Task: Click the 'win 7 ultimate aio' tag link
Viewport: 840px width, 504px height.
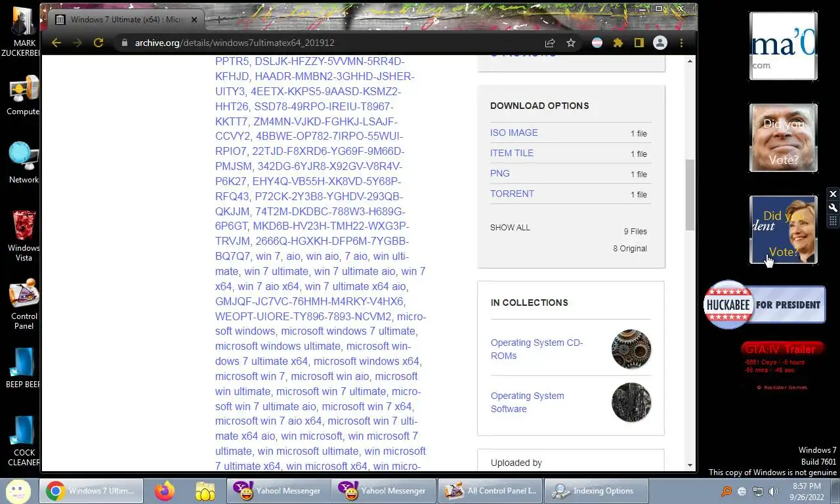Action: click(354, 271)
